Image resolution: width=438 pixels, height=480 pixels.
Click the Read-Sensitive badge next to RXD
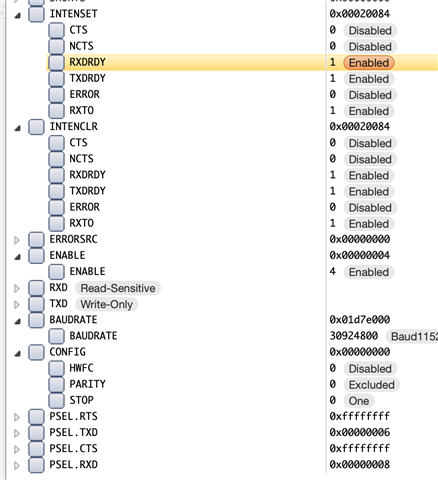[118, 288]
